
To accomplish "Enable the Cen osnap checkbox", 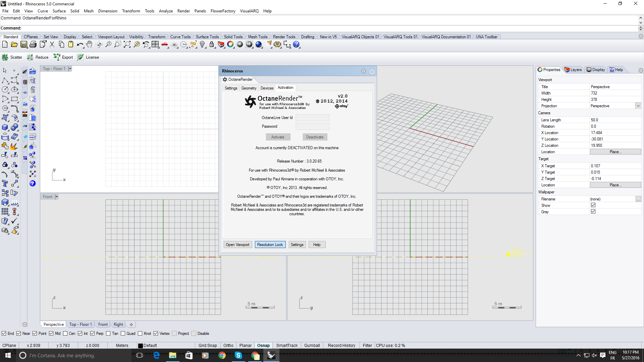I will pyautogui.click(x=65, y=334).
